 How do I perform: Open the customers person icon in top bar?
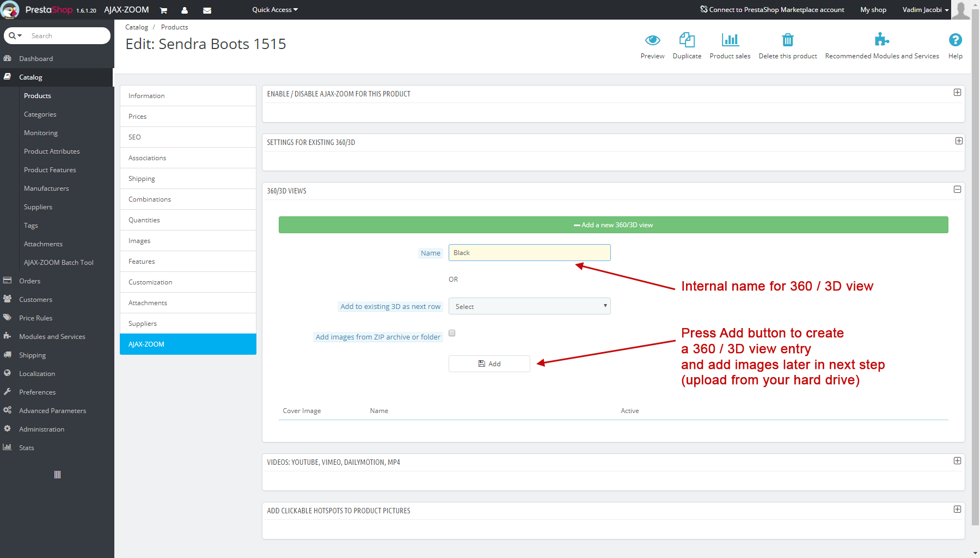[185, 10]
